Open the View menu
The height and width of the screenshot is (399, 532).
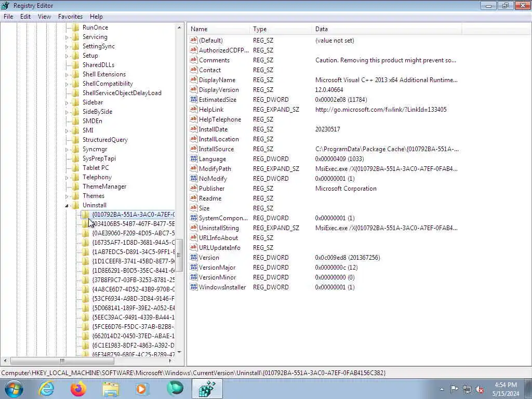[44, 16]
